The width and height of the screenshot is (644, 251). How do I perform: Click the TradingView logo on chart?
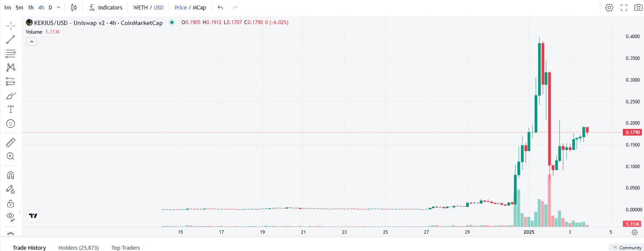point(33,216)
